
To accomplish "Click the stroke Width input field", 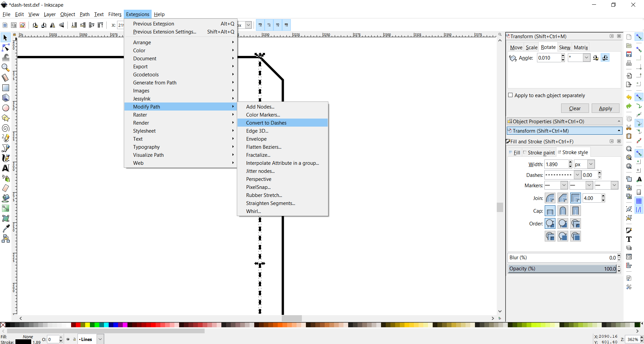I will 556,164.
